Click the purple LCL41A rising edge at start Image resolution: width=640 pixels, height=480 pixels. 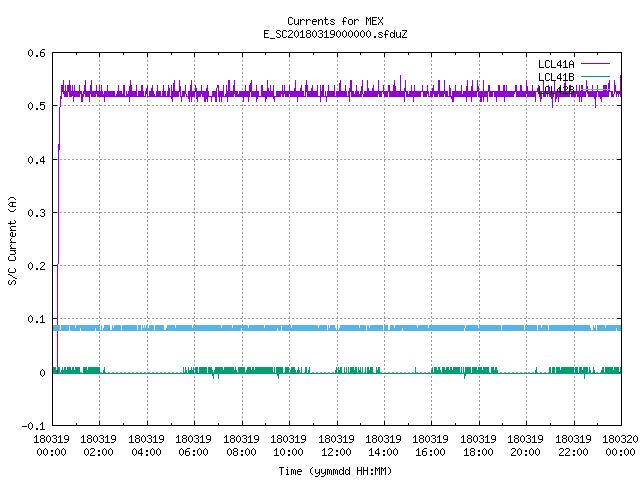pos(58,229)
